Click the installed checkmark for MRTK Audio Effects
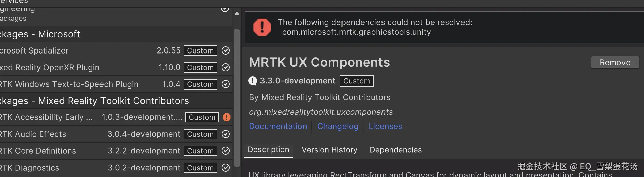The width and height of the screenshot is (644, 177). click(x=226, y=134)
